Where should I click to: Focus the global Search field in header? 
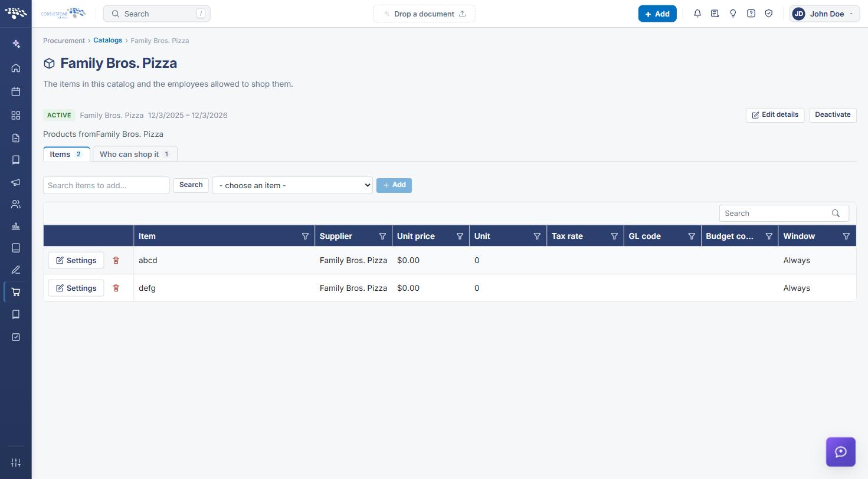[156, 14]
